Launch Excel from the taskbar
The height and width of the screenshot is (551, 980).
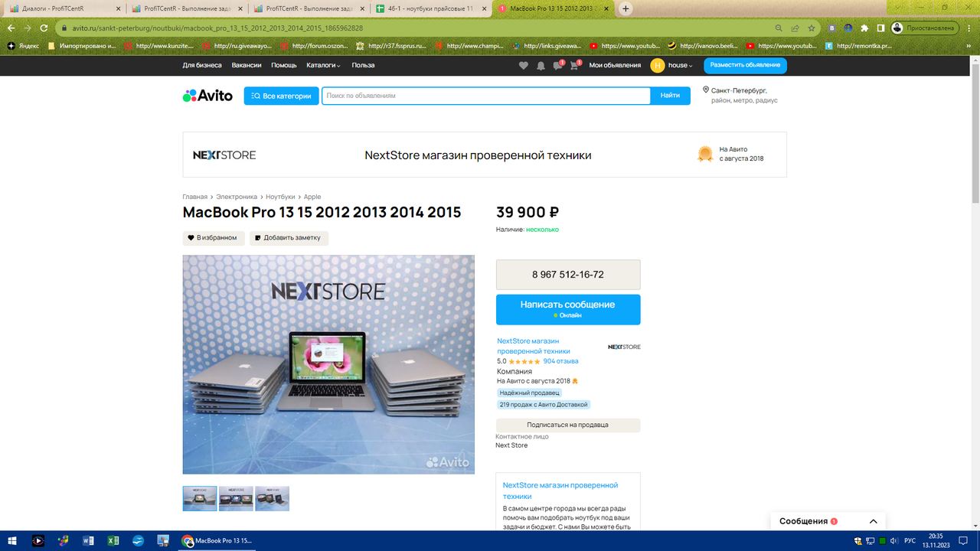coord(113,541)
